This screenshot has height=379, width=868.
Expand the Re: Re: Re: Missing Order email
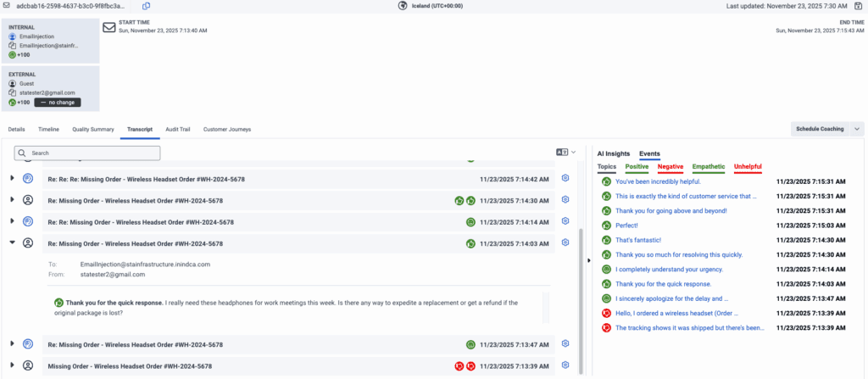pyautogui.click(x=12, y=179)
